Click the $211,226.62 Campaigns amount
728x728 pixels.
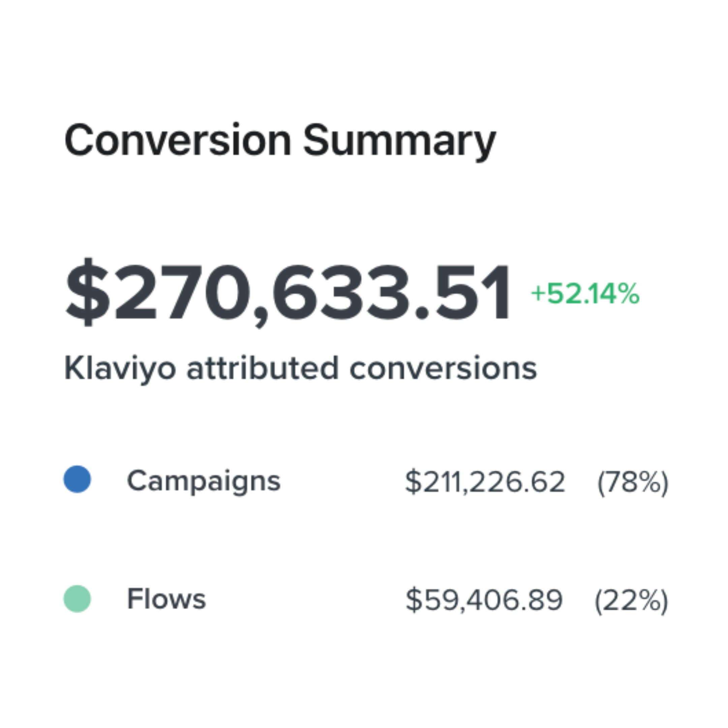485,482
